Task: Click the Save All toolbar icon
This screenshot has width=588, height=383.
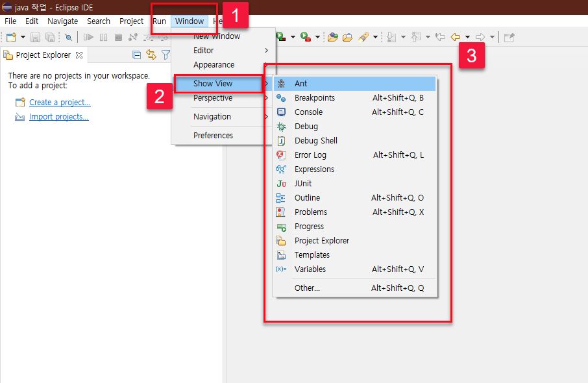Action: 50,37
